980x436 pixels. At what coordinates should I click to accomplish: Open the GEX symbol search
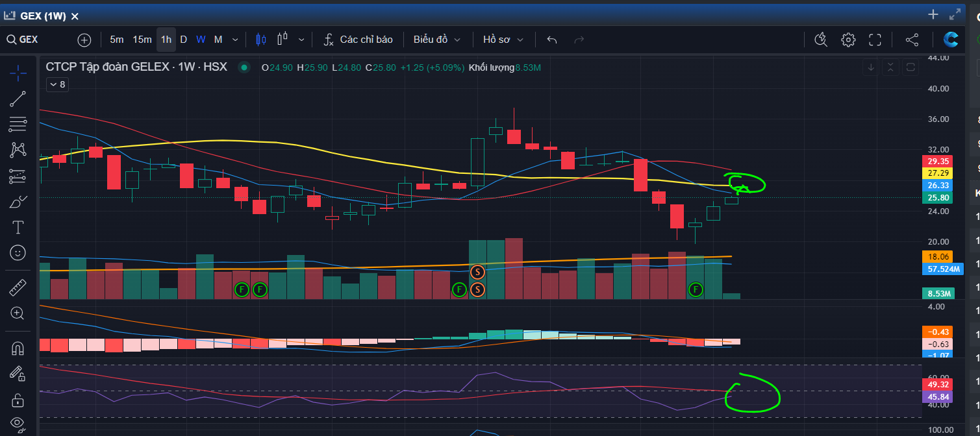coord(22,40)
